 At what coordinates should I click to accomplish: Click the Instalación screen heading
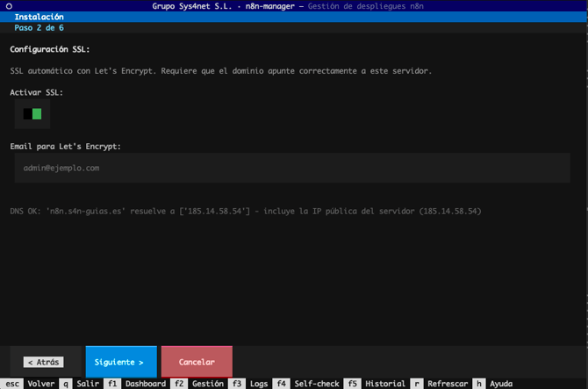pos(39,17)
